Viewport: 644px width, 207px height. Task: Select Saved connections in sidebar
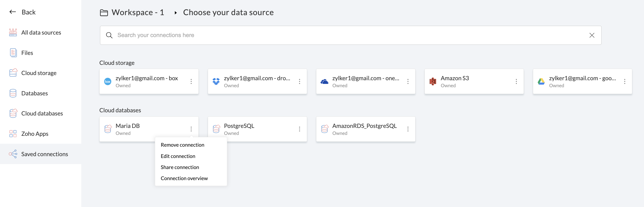tap(44, 154)
